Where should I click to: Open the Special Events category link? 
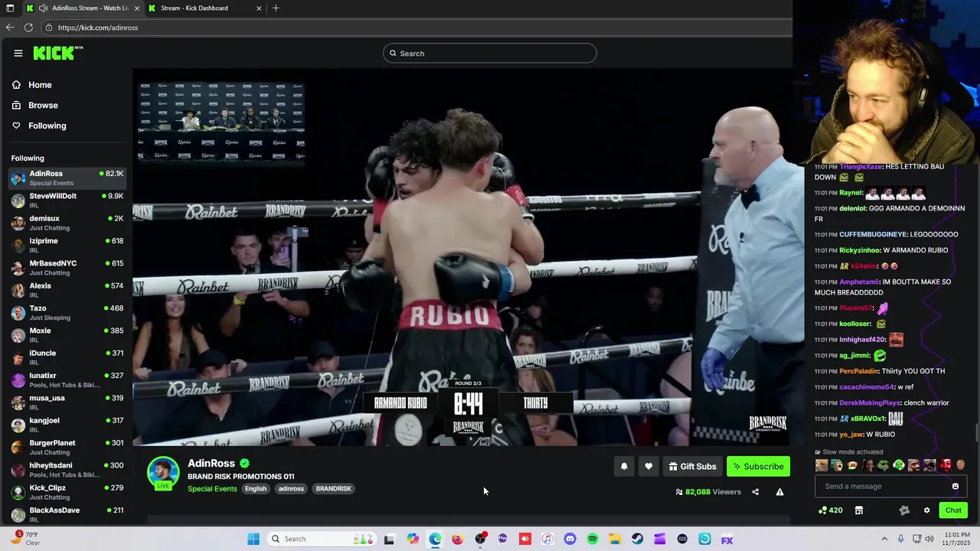(212, 489)
